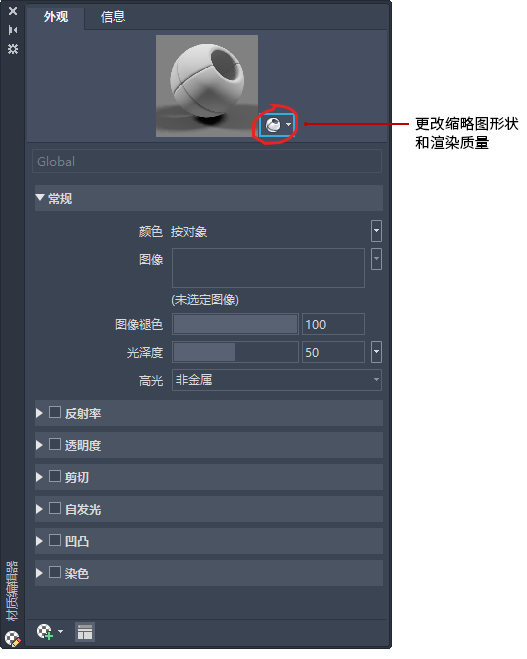Viewport: 527px width, 659px height.
Task: Switch to the 信息 tab
Action: click(113, 17)
